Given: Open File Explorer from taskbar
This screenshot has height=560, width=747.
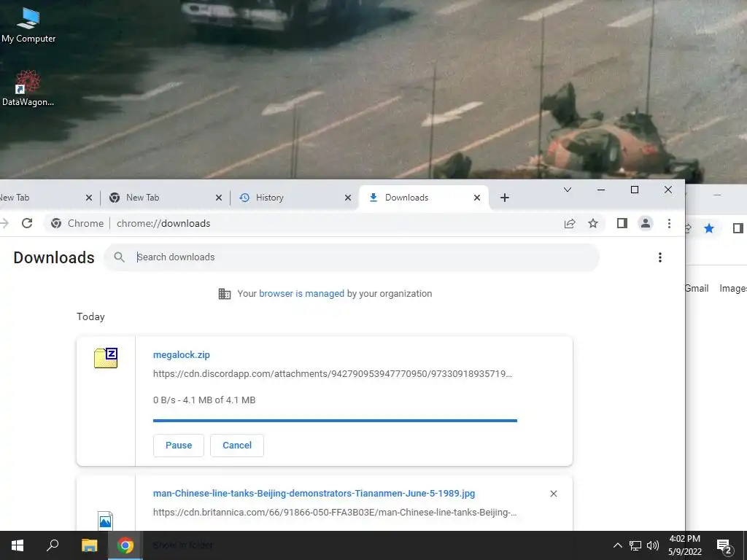Looking at the screenshot, I should (89, 545).
